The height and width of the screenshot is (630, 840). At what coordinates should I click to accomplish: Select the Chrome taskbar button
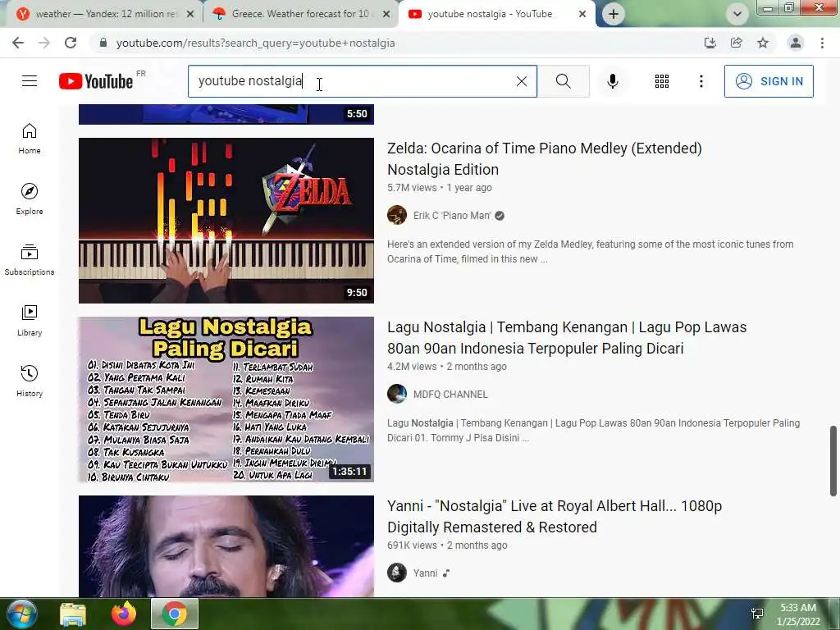(x=175, y=614)
